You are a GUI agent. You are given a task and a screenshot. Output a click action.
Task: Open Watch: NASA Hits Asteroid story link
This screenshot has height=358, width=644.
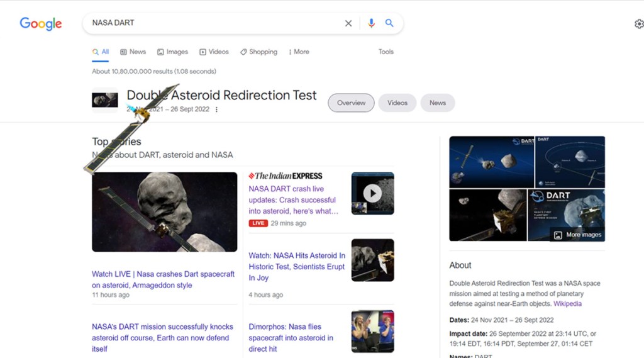coord(297,266)
